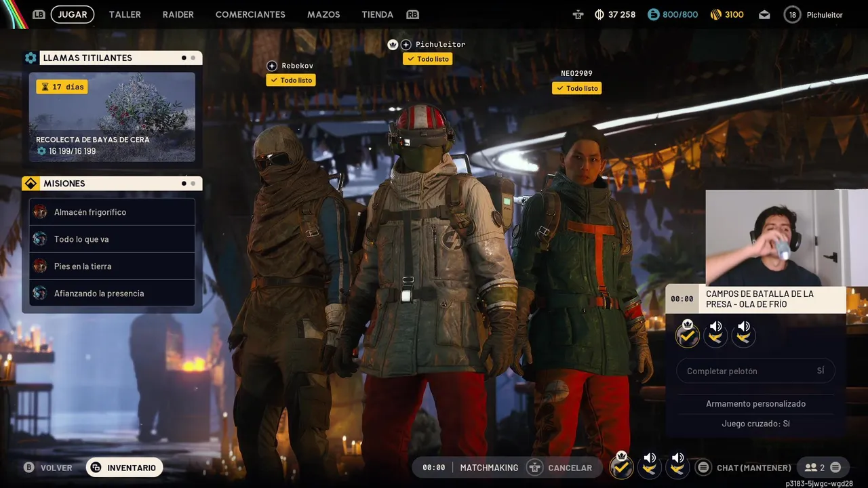The image size is (868, 488).
Task: Mute the third squad member in the squad panel
Action: click(744, 333)
